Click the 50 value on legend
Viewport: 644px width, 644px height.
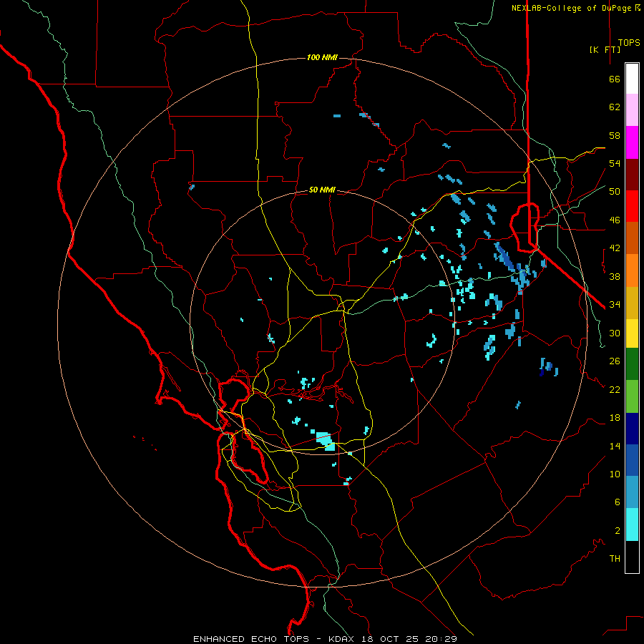(x=615, y=192)
